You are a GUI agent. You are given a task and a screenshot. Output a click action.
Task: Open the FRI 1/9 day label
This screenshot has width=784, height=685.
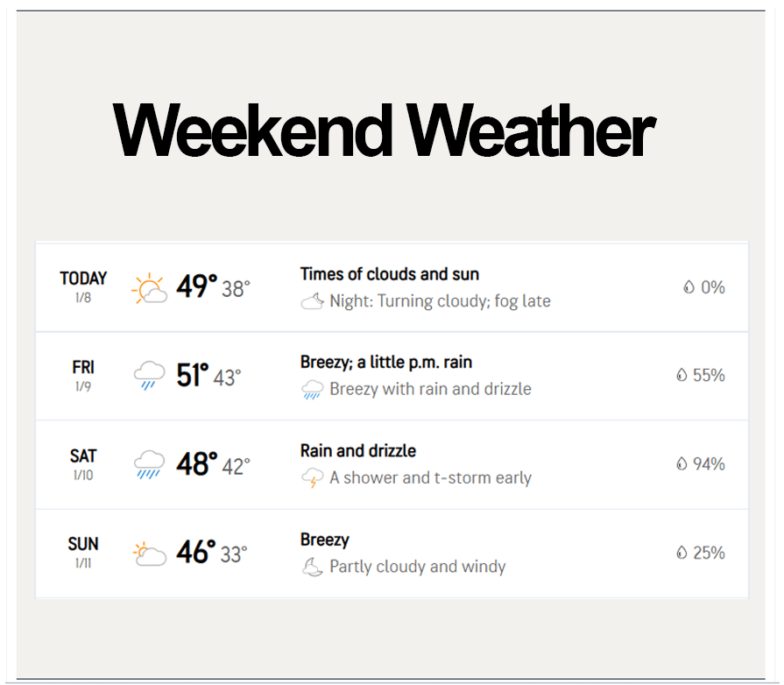(x=83, y=375)
